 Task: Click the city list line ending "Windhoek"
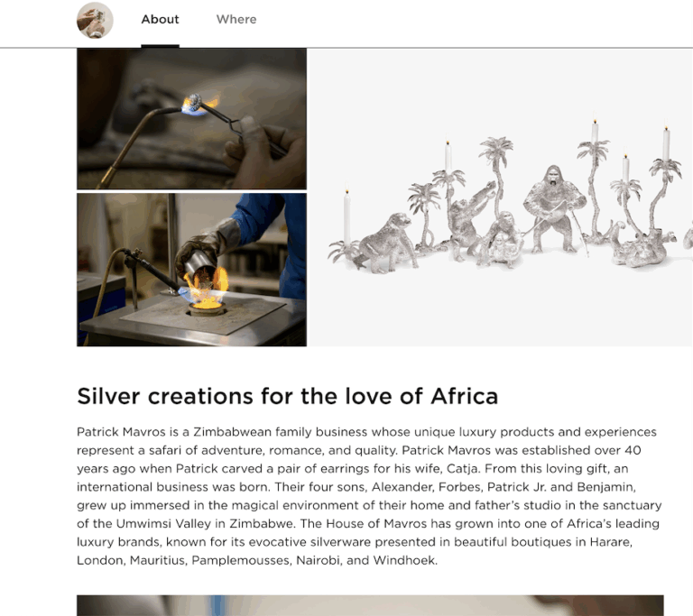point(257,560)
